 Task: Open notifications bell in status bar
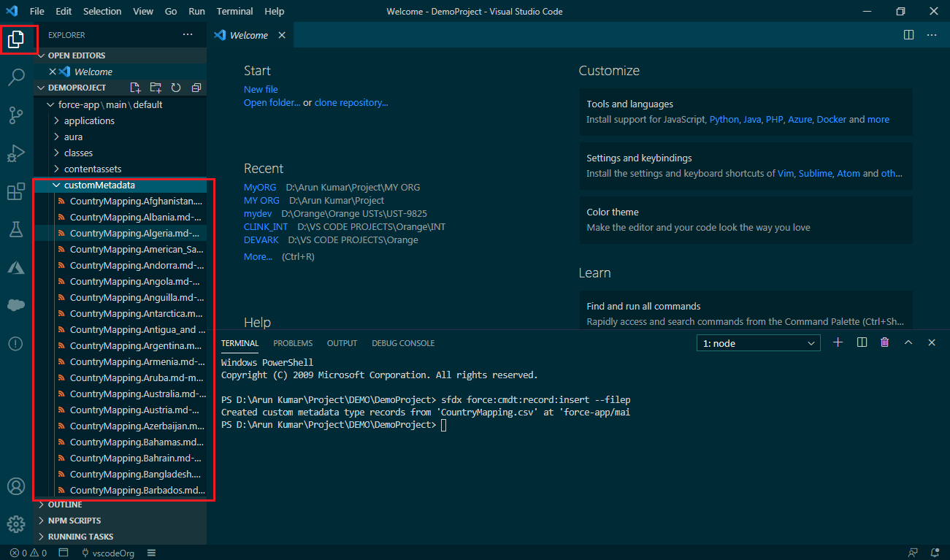(x=935, y=553)
